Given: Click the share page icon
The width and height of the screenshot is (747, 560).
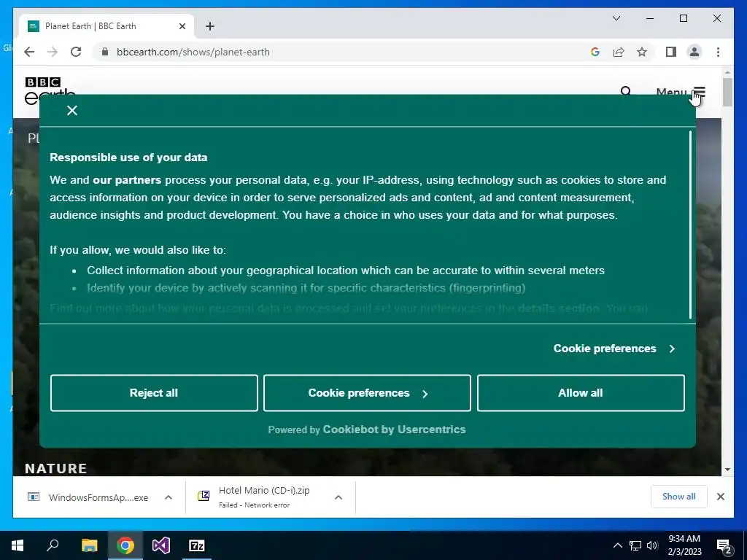Looking at the screenshot, I should pyautogui.click(x=619, y=52).
